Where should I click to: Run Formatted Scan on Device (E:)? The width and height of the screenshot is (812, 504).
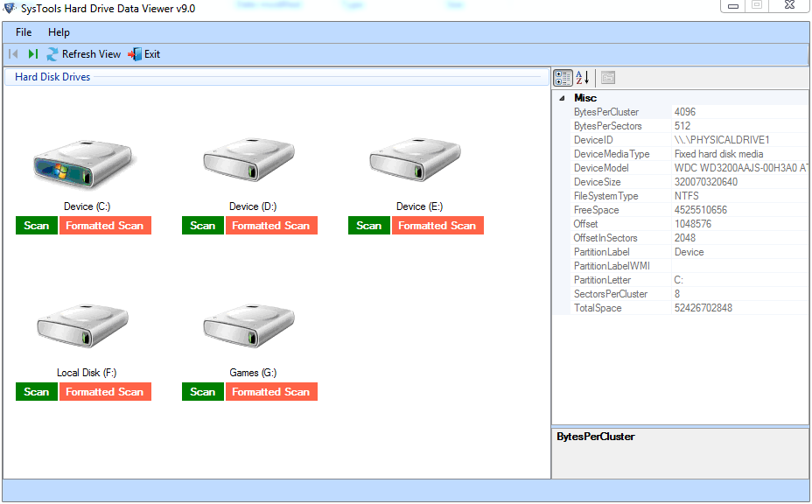click(x=437, y=226)
